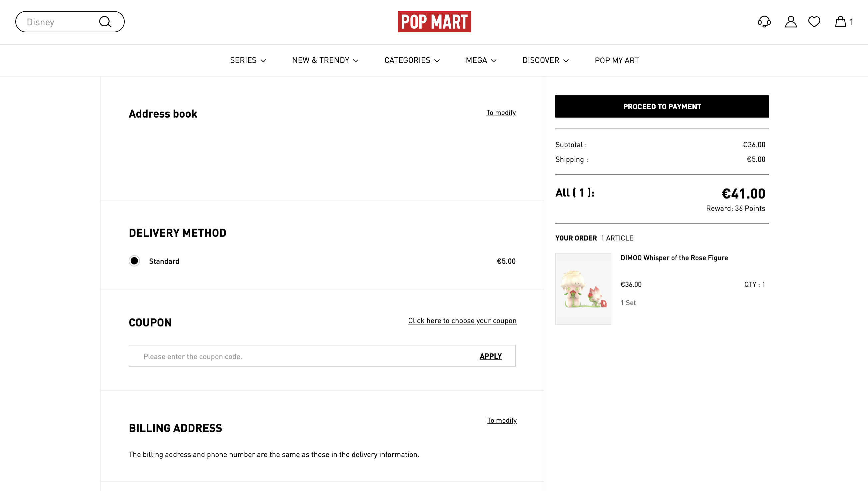Screen dimensions: 868x491
Task: Open the wishlist heart icon
Action: pyautogui.click(x=814, y=22)
